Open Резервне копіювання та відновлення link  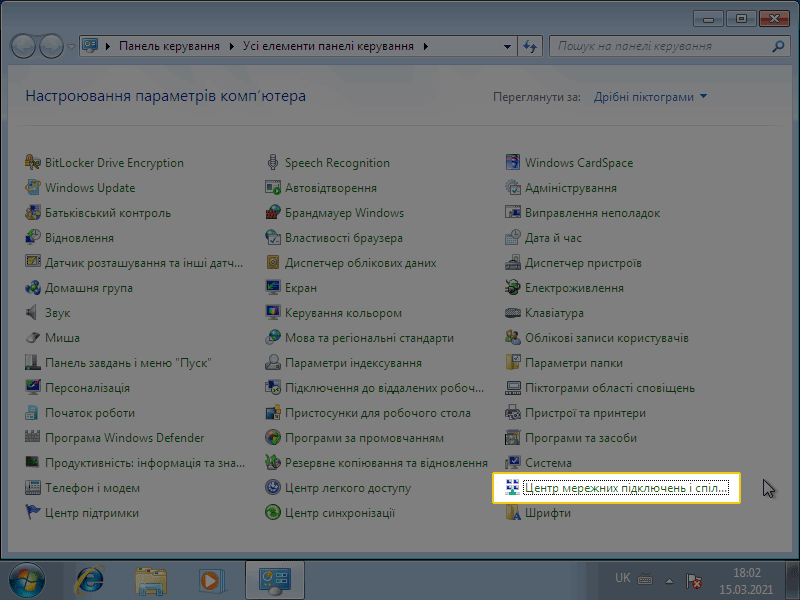386,463
